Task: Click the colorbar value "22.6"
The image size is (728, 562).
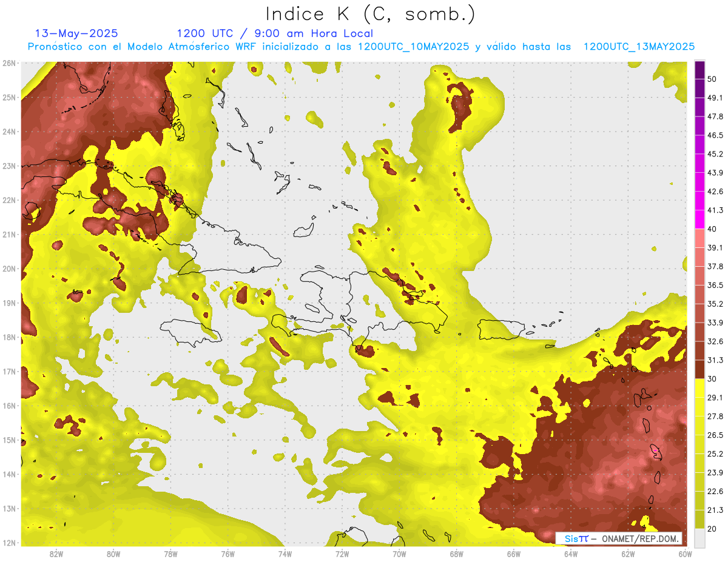Action: [715, 492]
